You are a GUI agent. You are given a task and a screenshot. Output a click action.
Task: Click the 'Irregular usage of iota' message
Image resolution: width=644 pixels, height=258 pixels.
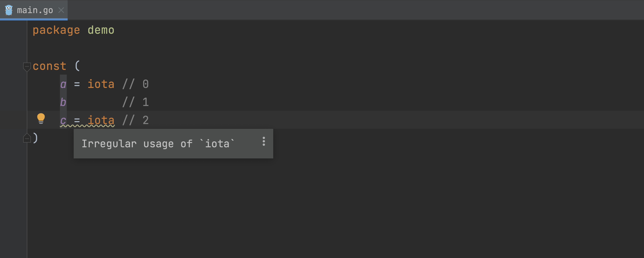tap(158, 144)
